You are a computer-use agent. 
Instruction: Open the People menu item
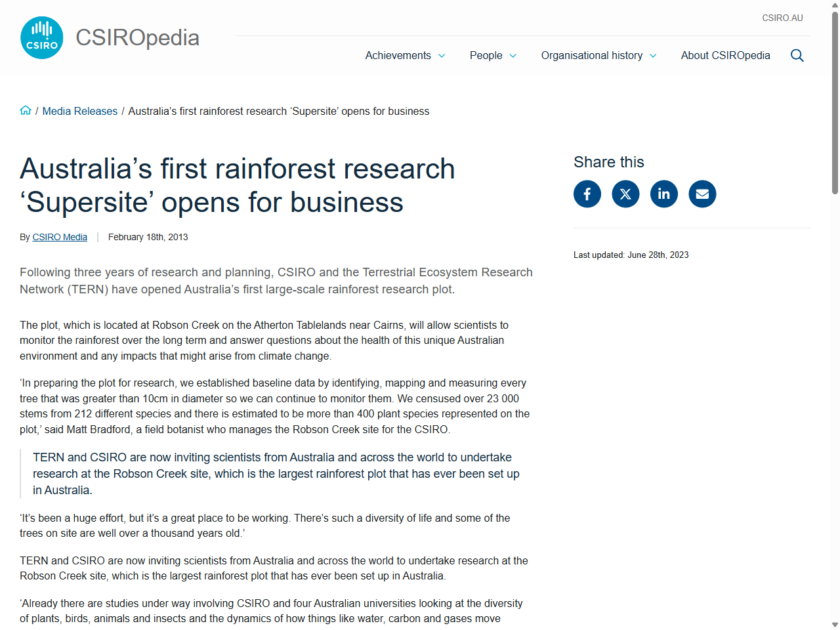point(486,56)
